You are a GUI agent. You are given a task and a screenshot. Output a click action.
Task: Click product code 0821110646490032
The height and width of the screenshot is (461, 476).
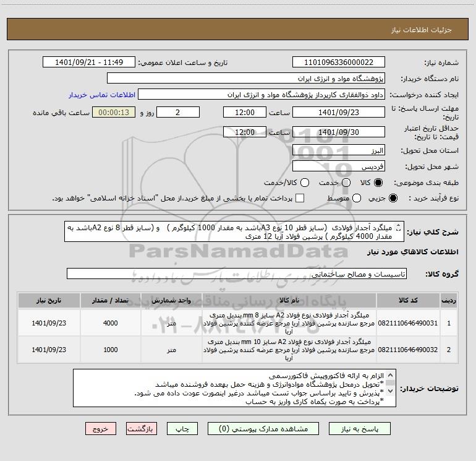tap(408, 350)
